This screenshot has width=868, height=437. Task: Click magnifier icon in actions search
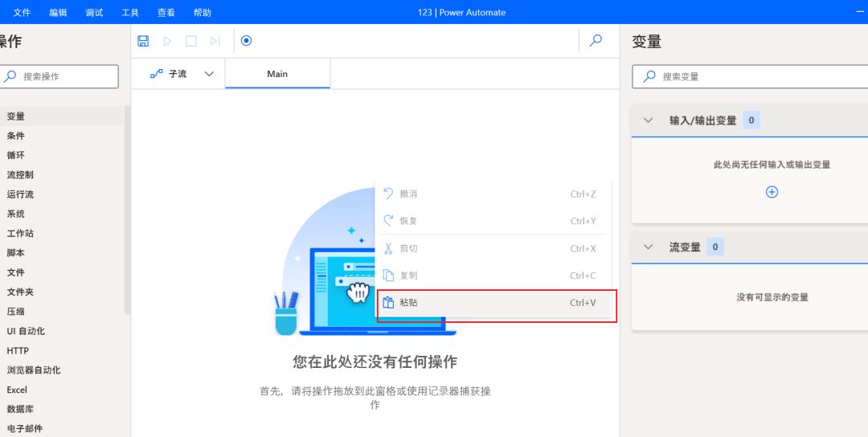click(10, 76)
